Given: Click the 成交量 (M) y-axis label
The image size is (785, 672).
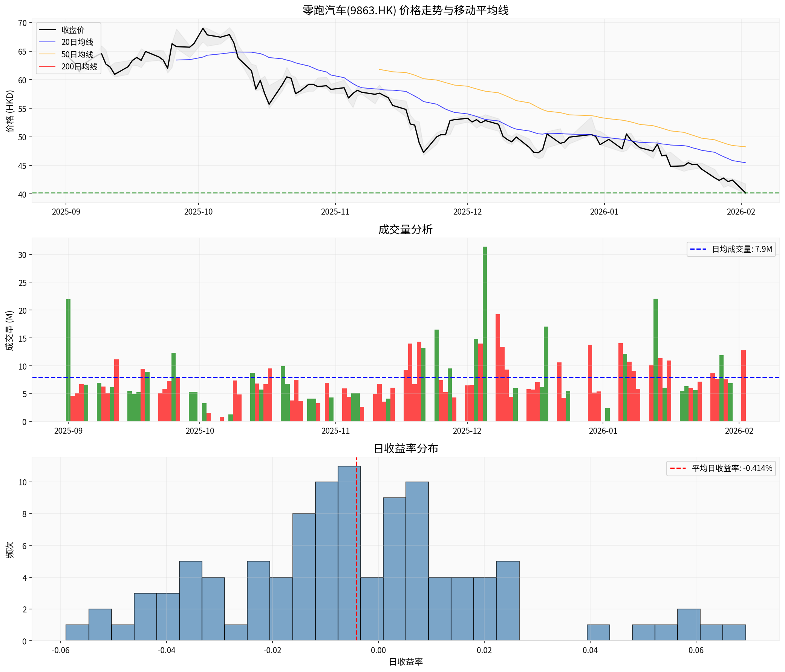Looking at the screenshot, I should click(x=10, y=330).
